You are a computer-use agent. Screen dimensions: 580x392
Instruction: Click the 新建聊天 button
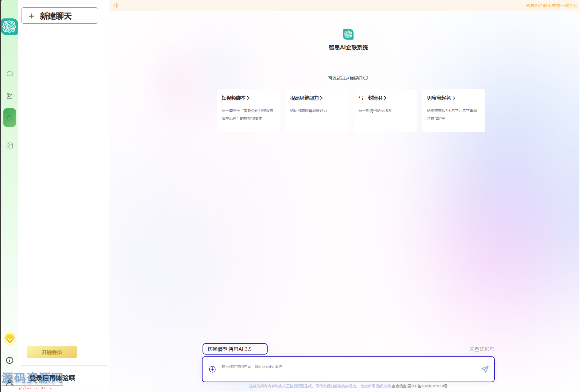60,16
